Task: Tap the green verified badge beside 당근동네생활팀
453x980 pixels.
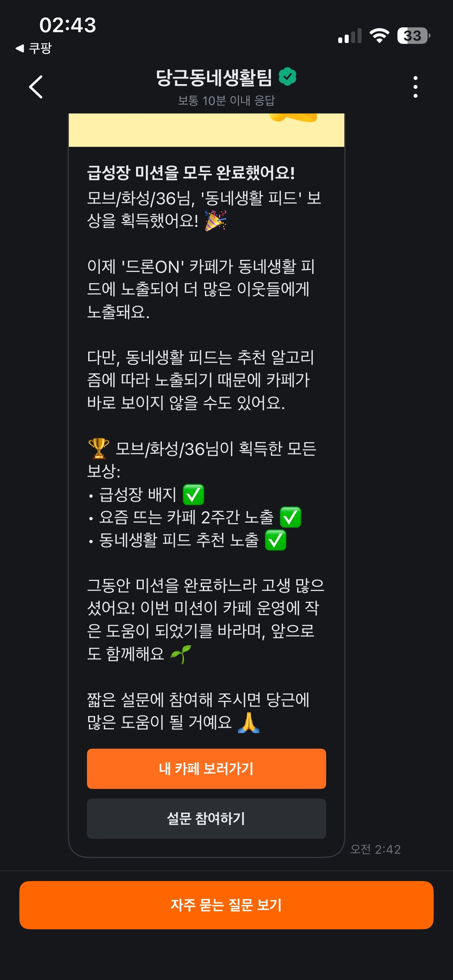Action: 288,76
